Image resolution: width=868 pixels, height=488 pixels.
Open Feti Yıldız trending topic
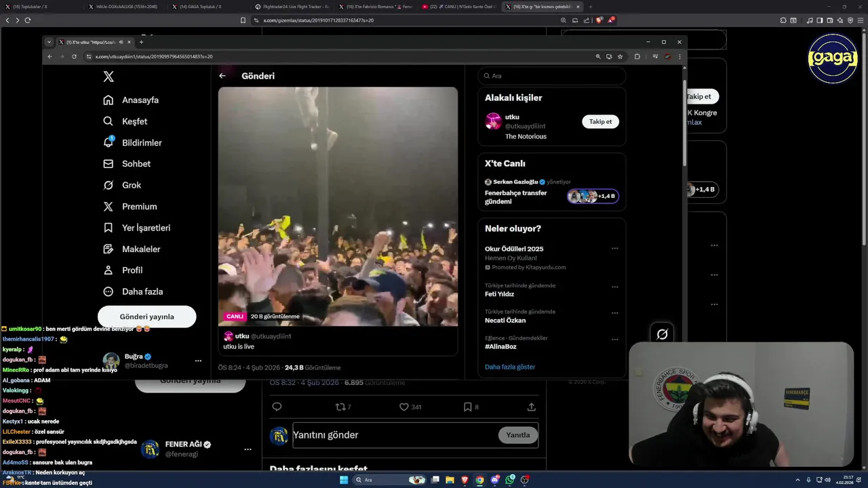[499, 294]
